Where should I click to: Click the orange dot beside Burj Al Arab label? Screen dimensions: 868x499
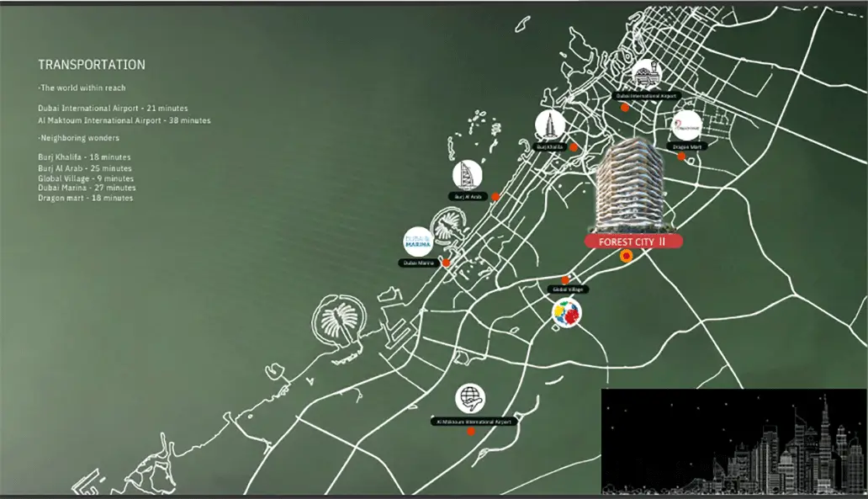point(495,197)
